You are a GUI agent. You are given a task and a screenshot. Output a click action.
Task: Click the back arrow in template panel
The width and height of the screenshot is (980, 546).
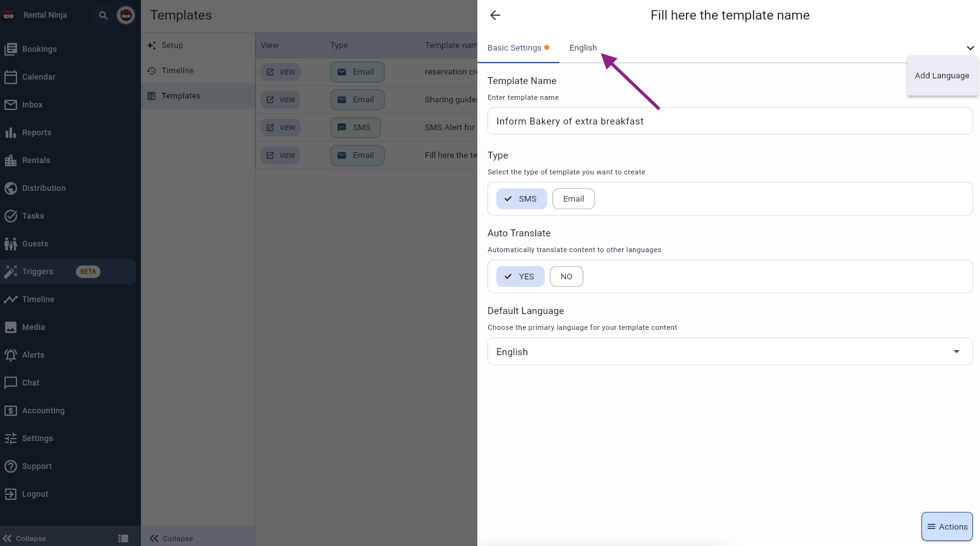[x=495, y=15]
